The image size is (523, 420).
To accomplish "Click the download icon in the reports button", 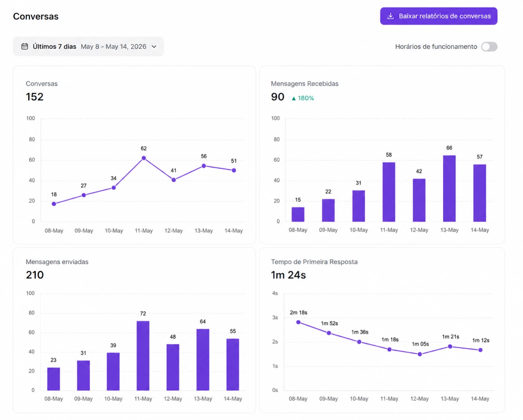I will (x=391, y=16).
